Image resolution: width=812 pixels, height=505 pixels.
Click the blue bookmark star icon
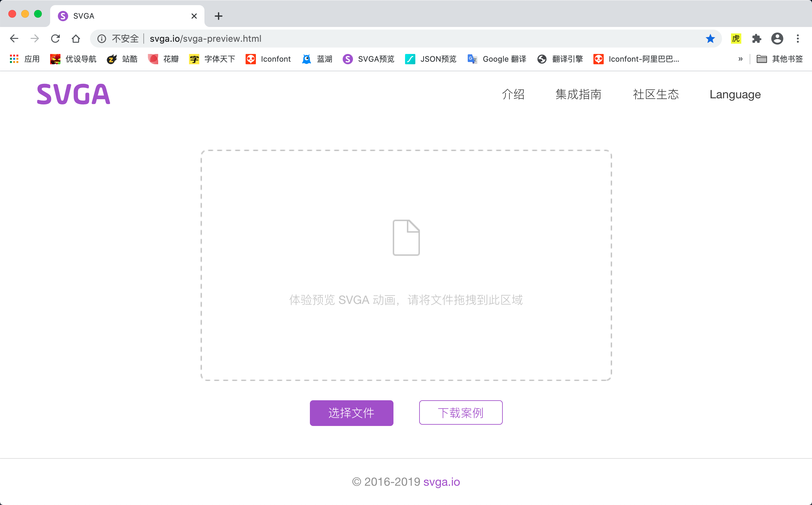pos(710,39)
